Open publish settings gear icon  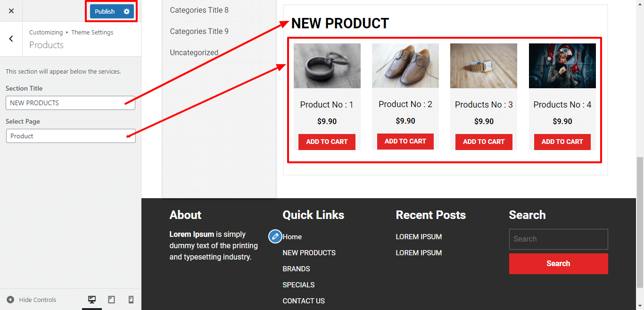tap(126, 11)
